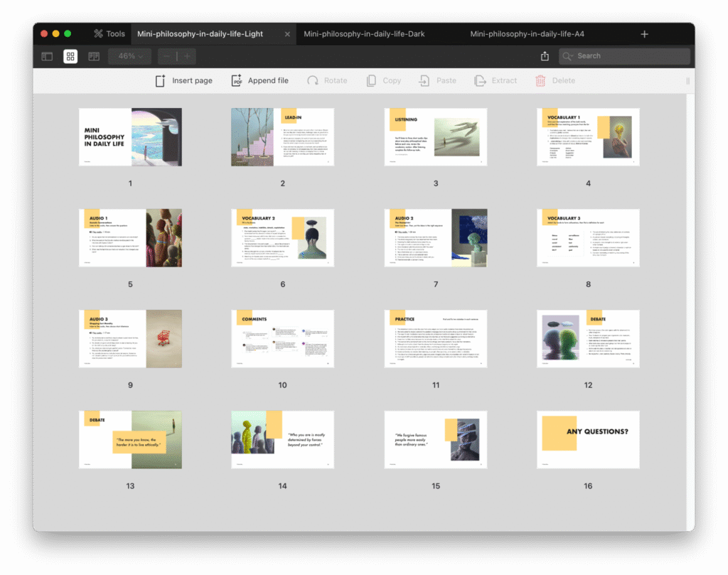Open the 46% zoom level dropdown

pos(130,56)
